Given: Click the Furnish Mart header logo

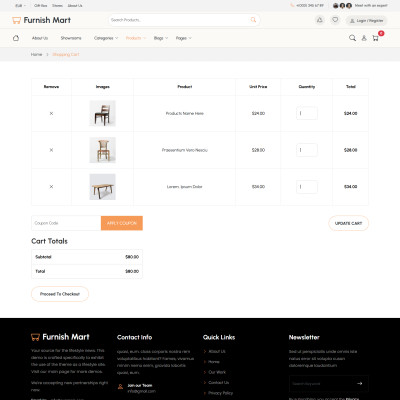Looking at the screenshot, I should click(x=41, y=20).
